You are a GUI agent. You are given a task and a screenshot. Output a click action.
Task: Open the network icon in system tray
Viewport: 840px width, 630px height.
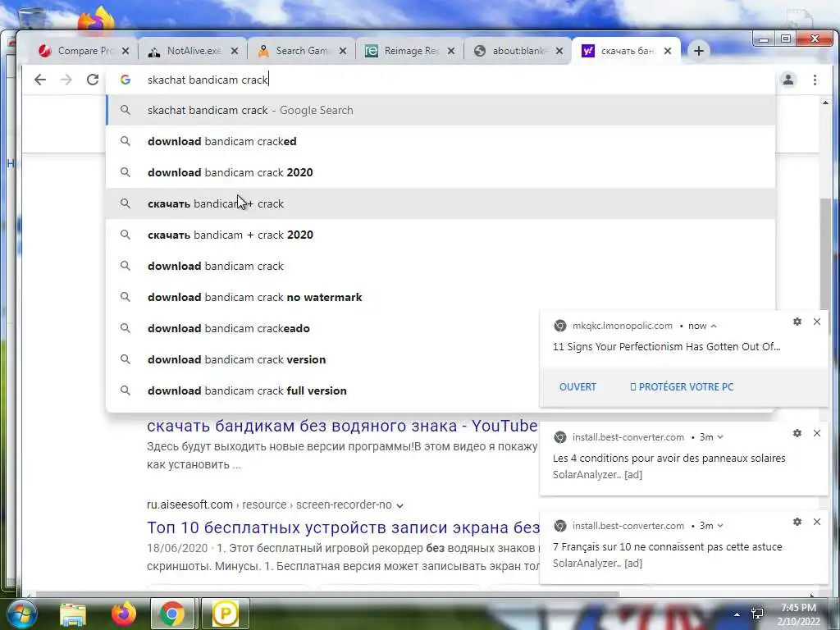click(x=757, y=614)
